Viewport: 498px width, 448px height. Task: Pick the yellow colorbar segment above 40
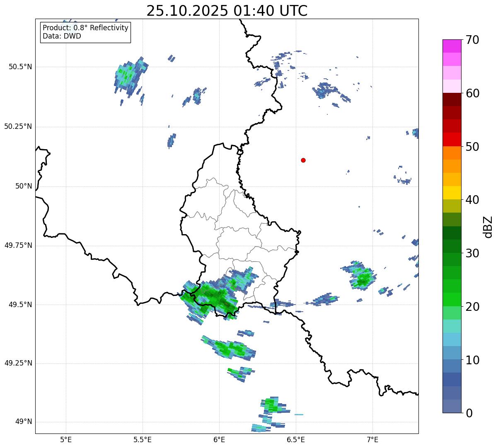(x=452, y=193)
